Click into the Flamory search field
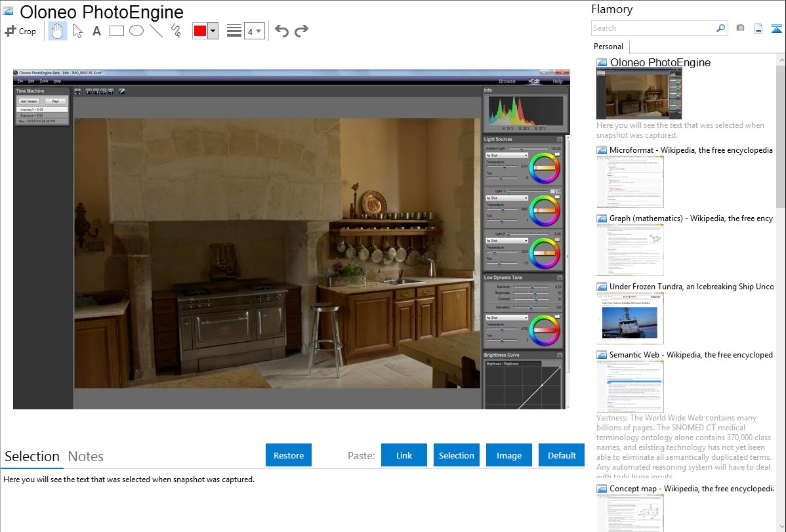Viewport: 786px width, 532px height. (653, 28)
